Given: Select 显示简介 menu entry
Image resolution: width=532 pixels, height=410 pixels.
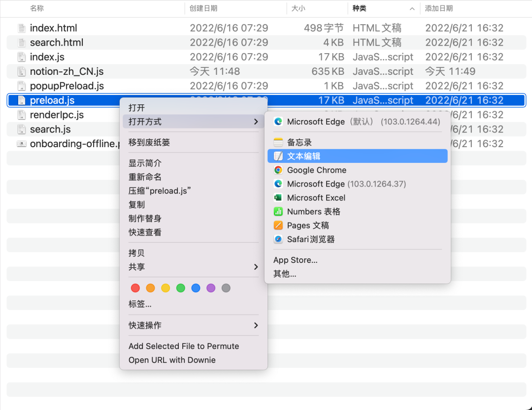Looking at the screenshot, I should pyautogui.click(x=145, y=163).
